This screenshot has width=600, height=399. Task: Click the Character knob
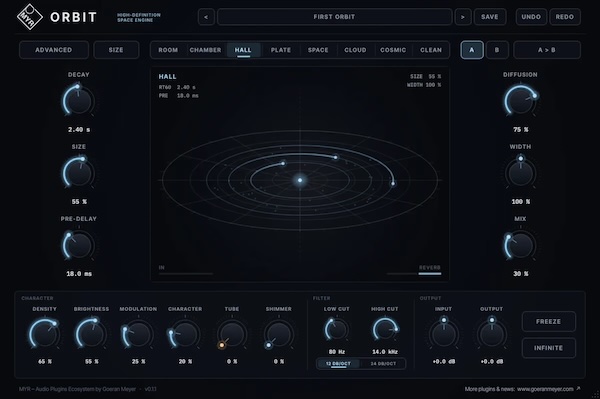click(x=185, y=334)
